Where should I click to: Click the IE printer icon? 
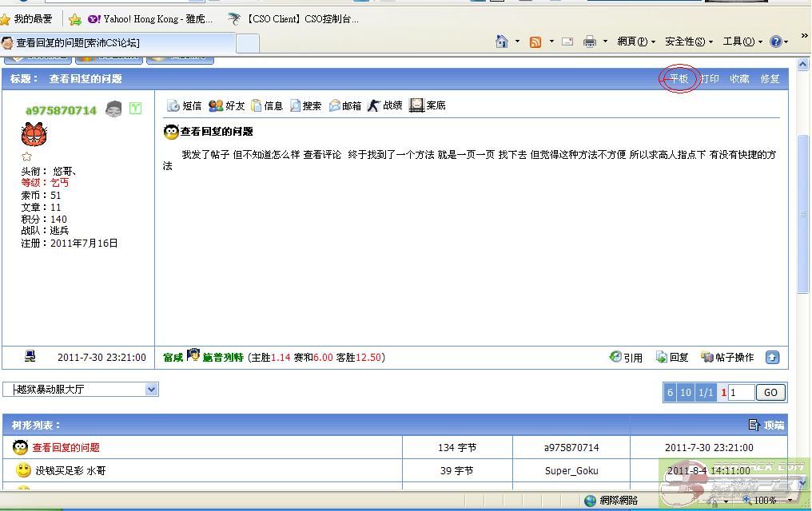click(590, 42)
